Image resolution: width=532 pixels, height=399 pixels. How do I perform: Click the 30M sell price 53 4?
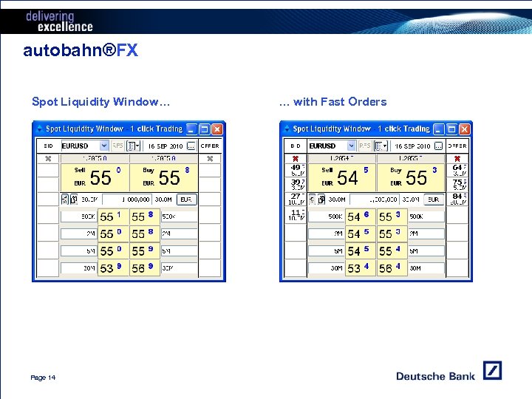(361, 268)
